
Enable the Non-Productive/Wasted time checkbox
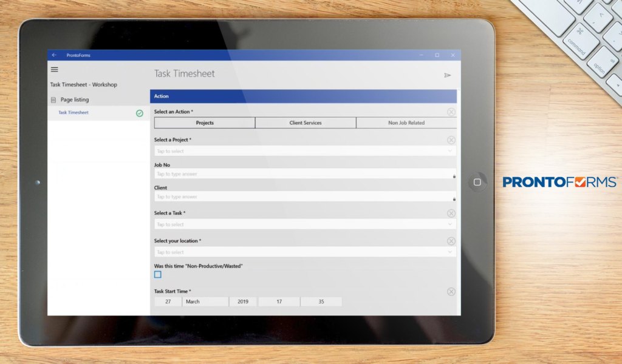coord(158,274)
